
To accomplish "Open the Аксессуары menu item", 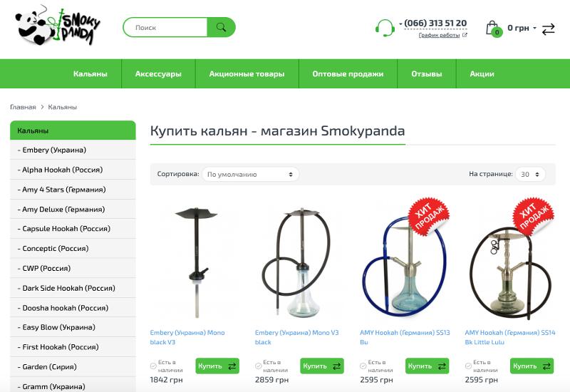I will tap(158, 74).
